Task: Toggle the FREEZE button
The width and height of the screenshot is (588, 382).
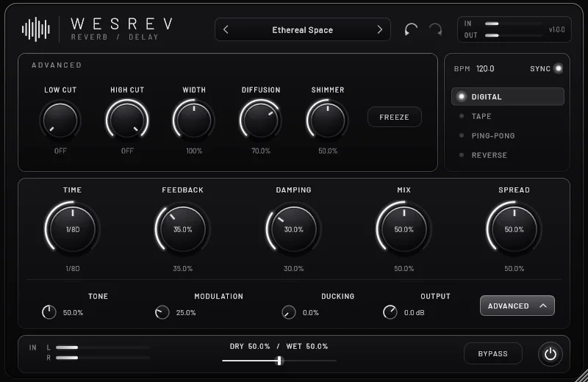Action: (395, 117)
